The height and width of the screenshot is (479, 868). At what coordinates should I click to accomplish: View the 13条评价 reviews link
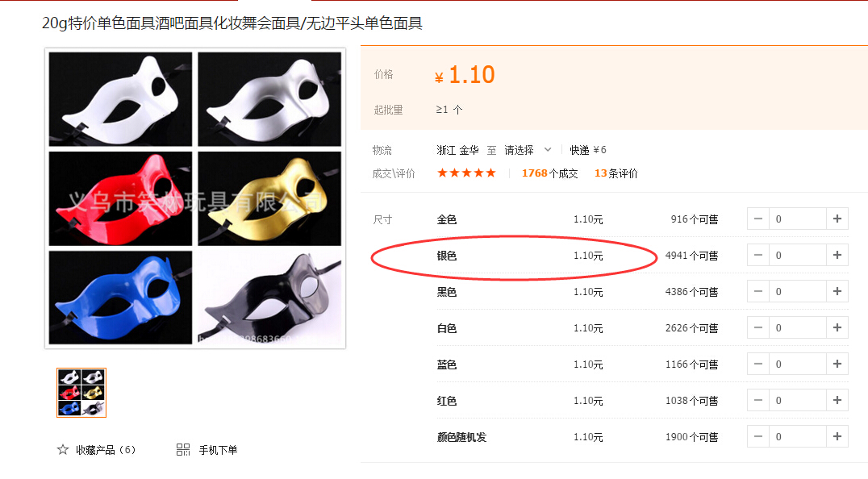coord(616,173)
